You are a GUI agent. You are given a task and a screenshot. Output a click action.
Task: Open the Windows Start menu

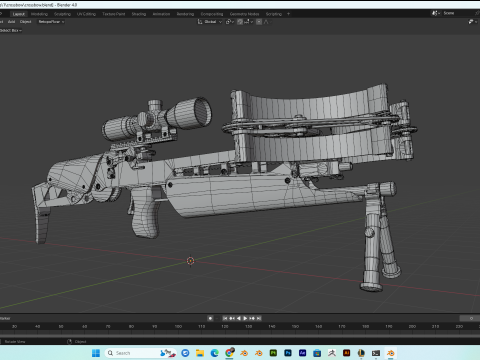(96, 353)
